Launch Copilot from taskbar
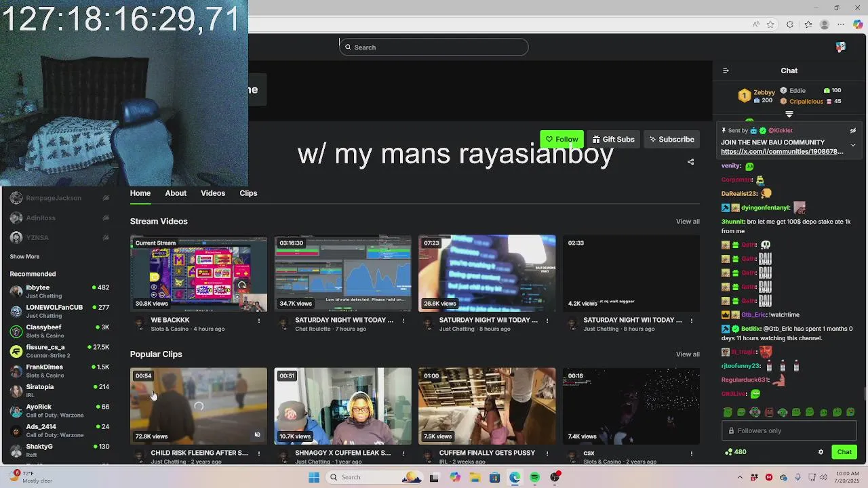Image resolution: width=868 pixels, height=488 pixels. (x=455, y=477)
